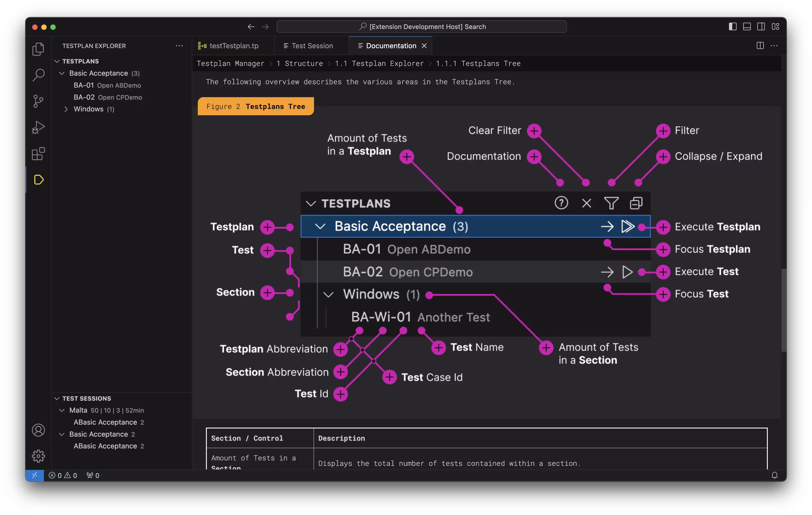Viewport: 812px width, 515px height.
Task: Click the Testplan Manager breadcrumb
Action: [230, 63]
